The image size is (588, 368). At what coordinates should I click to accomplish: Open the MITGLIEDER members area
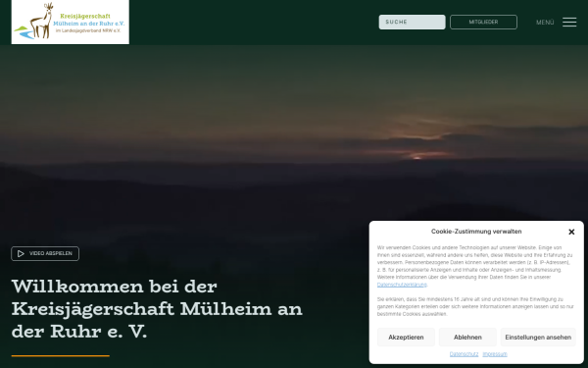click(483, 23)
